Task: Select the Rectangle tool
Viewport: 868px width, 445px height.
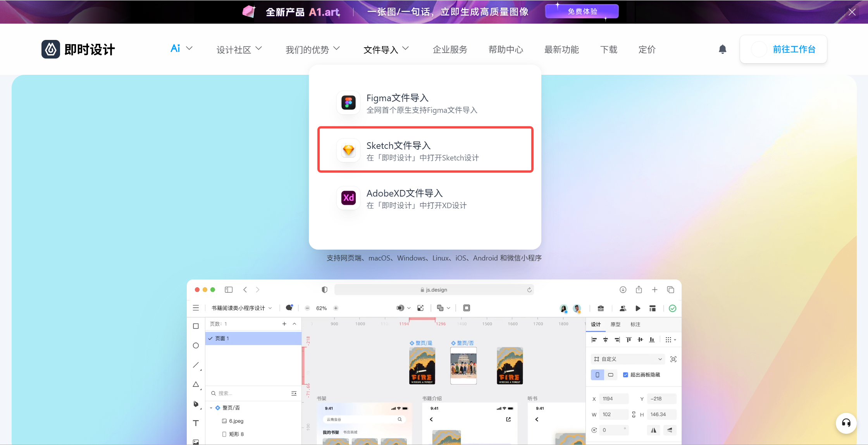Action: (x=196, y=326)
